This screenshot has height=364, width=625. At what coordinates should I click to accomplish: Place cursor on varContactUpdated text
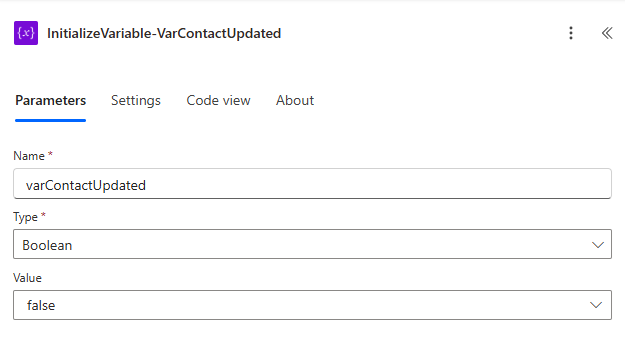tap(86, 185)
